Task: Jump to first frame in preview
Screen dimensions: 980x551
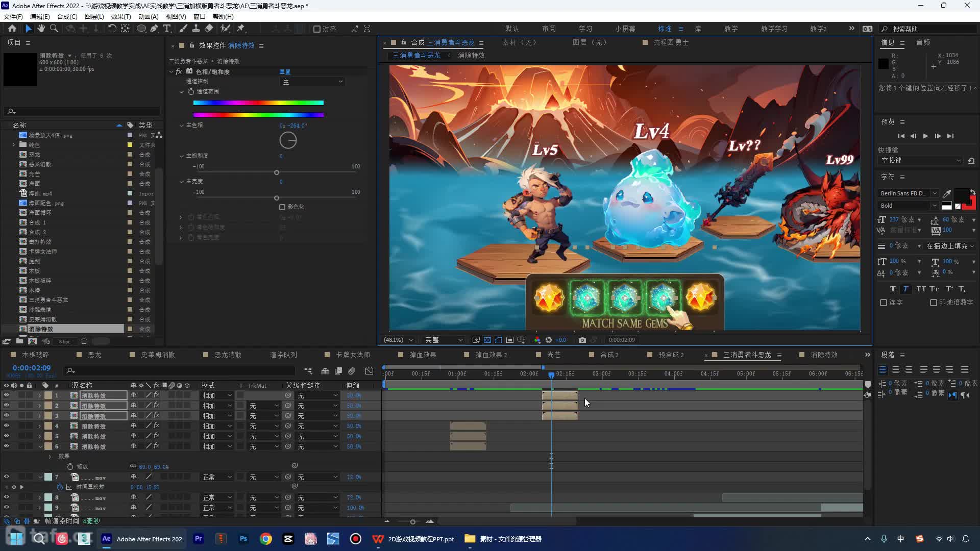Action: tap(901, 136)
